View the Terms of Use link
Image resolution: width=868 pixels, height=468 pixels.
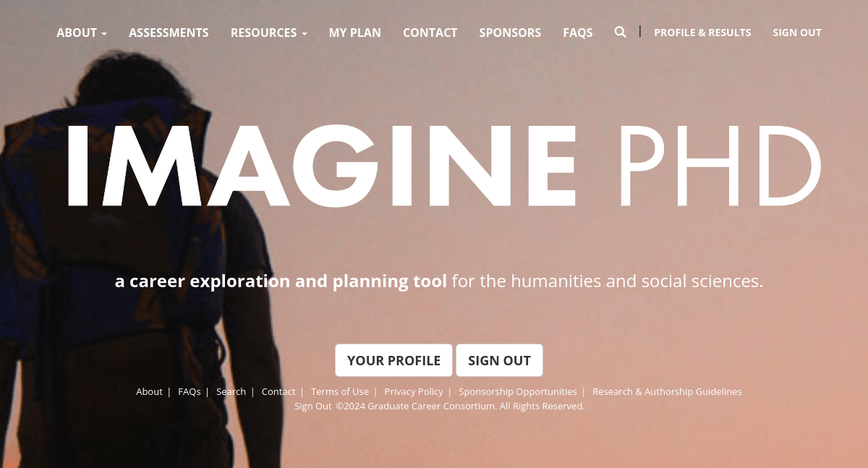pos(340,391)
